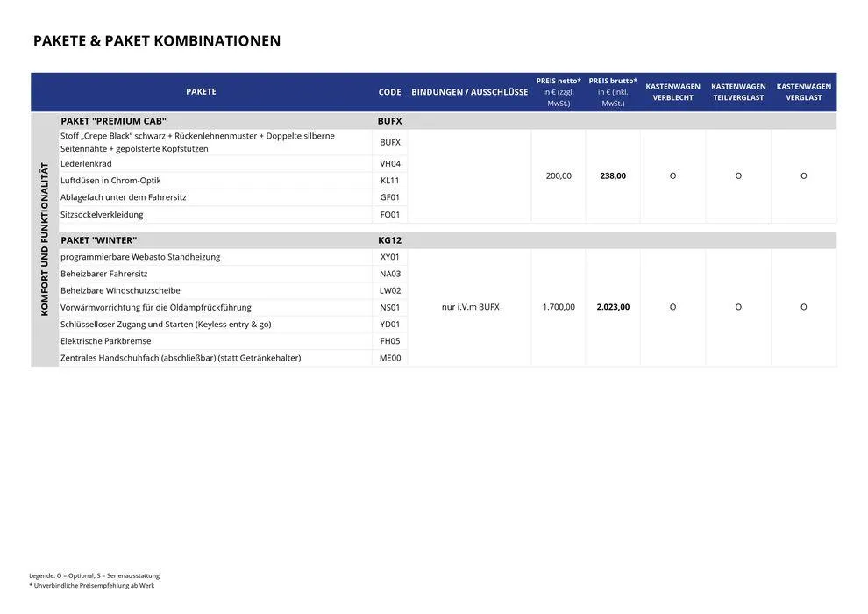Select the "KASTENWAGEN TEILVERGLAST" column header

738,92
